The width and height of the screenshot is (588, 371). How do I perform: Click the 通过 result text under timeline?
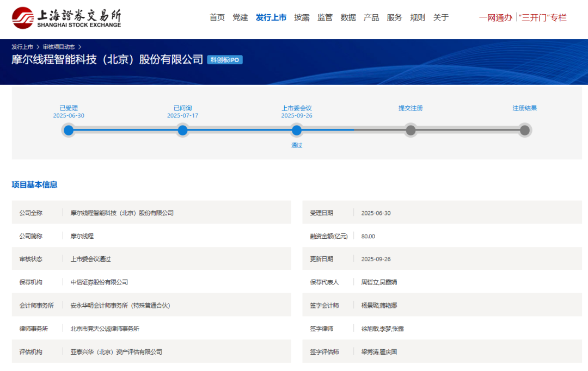(x=297, y=145)
